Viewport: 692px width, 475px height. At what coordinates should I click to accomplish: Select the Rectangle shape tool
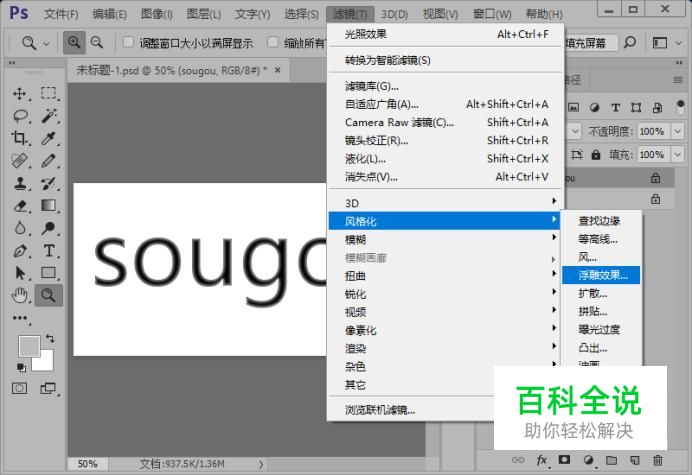pos(49,273)
